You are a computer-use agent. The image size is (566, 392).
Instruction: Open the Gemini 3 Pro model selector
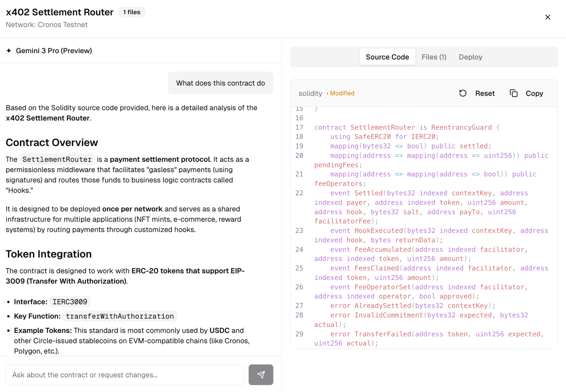click(54, 51)
